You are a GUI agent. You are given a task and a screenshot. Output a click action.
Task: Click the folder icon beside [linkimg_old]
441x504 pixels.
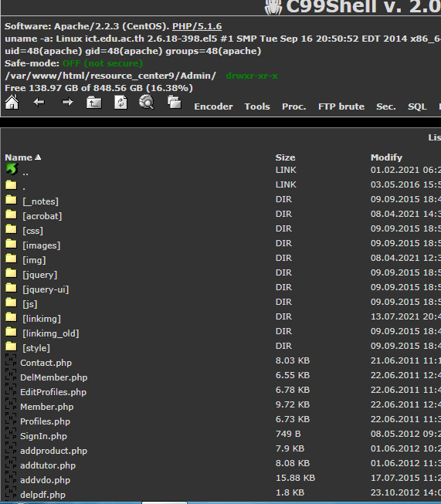tap(11, 332)
